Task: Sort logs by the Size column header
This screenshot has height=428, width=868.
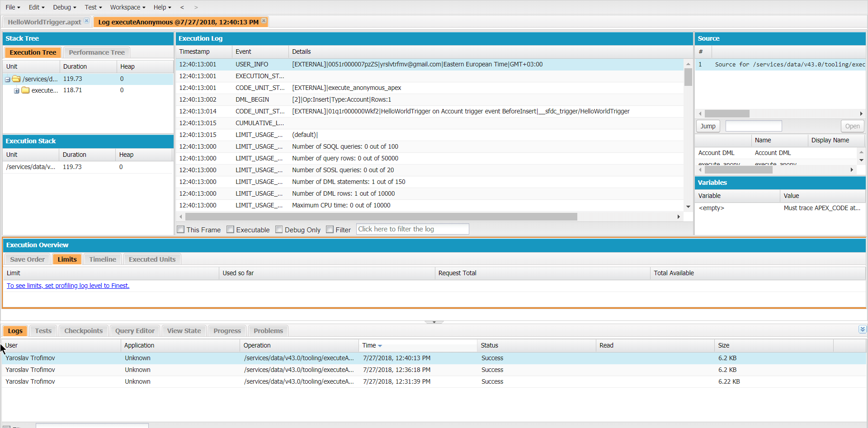Action: pyautogui.click(x=774, y=345)
